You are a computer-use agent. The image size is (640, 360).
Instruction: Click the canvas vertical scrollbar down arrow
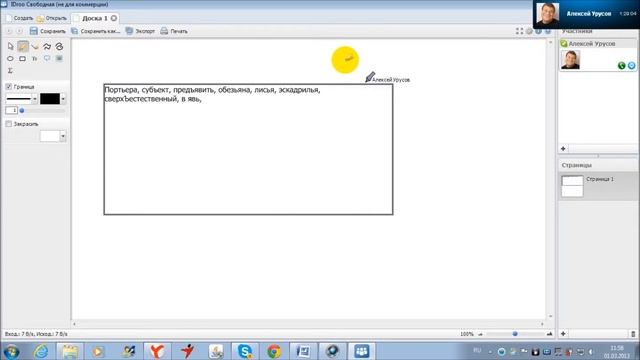point(550,316)
